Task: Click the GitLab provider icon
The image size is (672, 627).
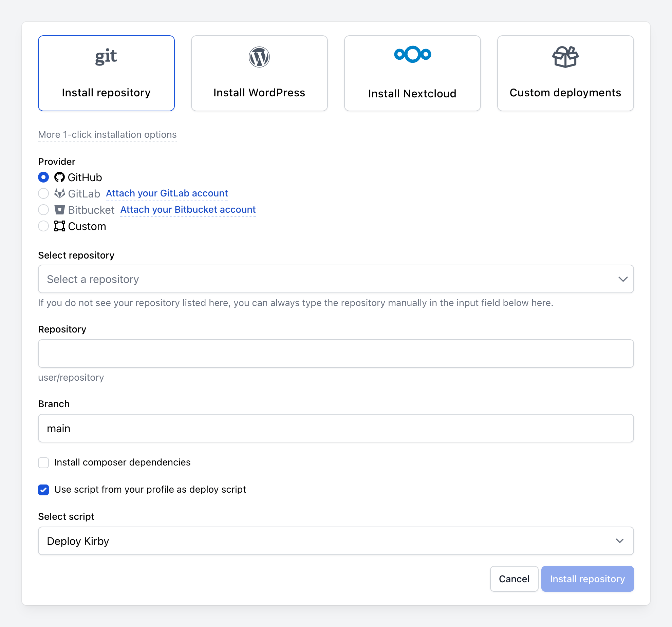Action: coord(59,193)
